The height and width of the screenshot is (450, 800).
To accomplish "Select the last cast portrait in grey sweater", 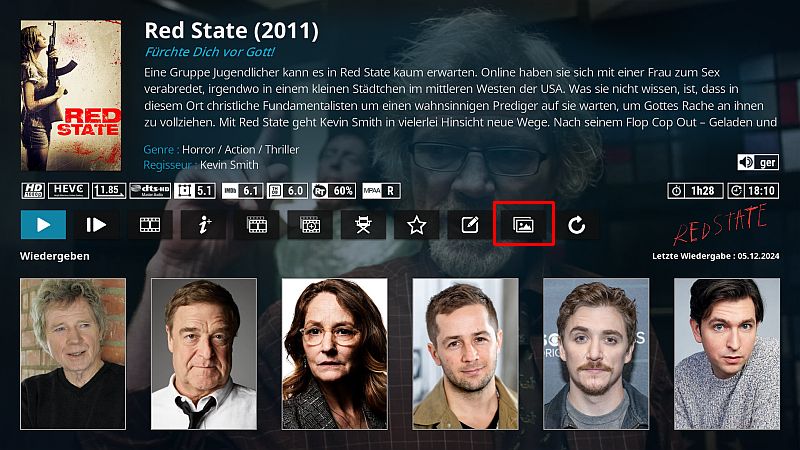I will [x=727, y=354].
